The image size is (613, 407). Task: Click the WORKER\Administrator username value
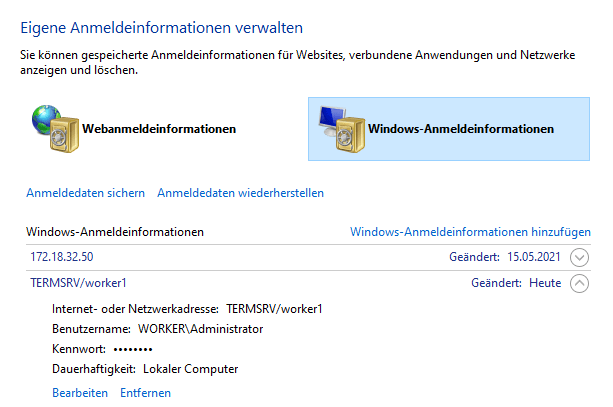[201, 328]
